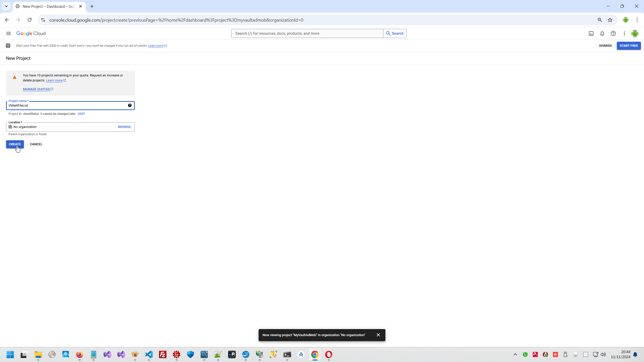Open the Google Cloud navigation hamburger menu
This screenshot has height=362, width=644.
click(x=8, y=33)
